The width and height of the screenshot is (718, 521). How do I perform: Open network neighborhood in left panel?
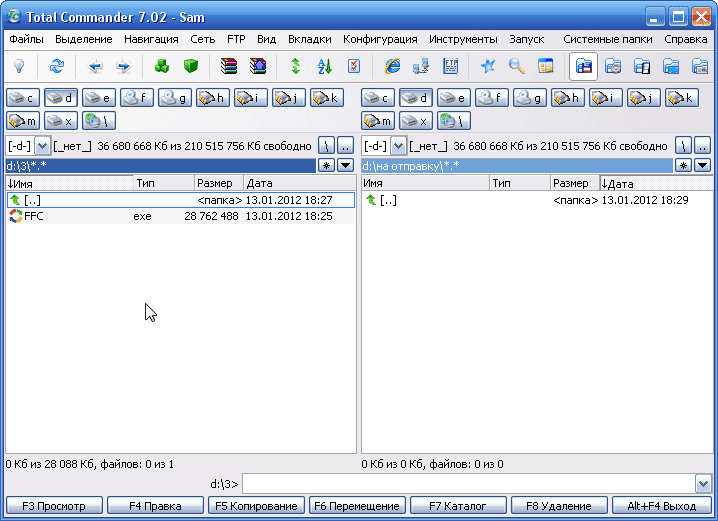click(99, 121)
